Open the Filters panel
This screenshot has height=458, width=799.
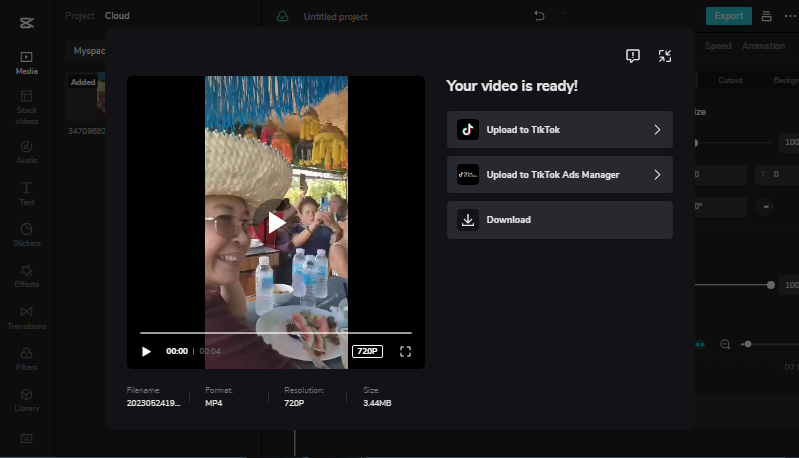(27, 358)
